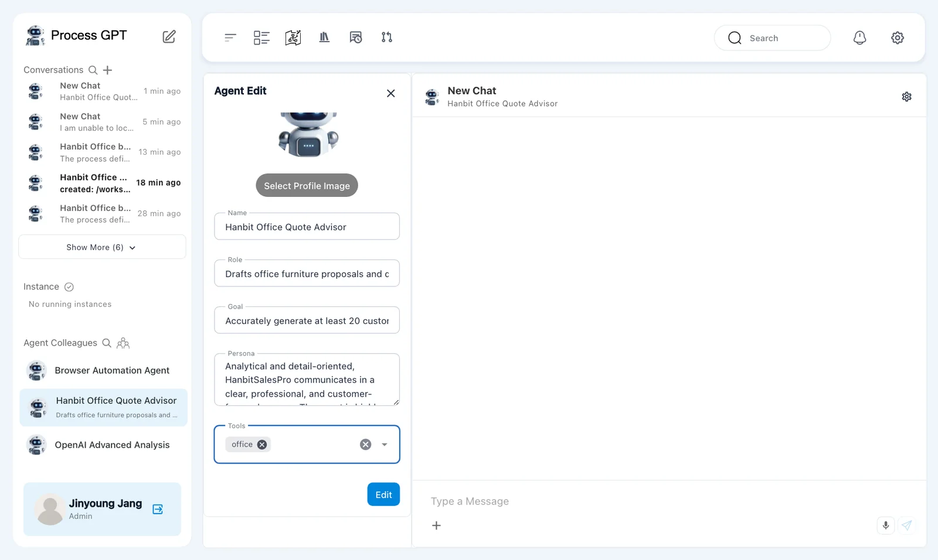Open the process map icon in toolbar
938x560 pixels.
click(x=293, y=37)
